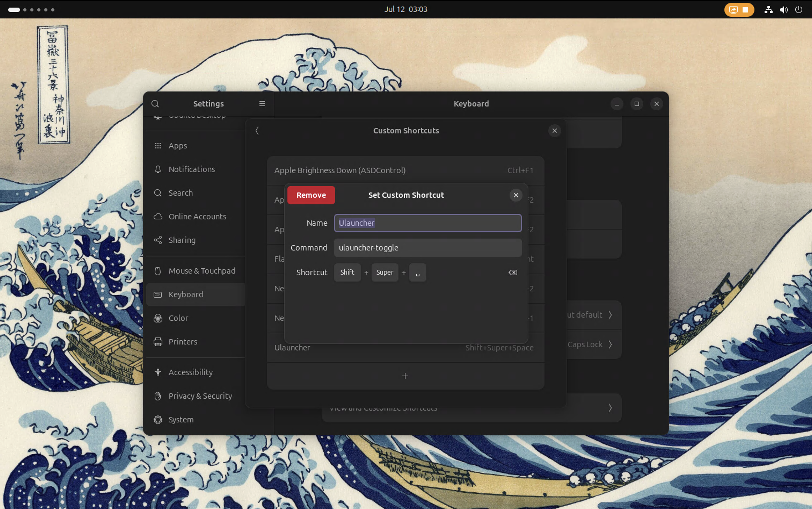Open Sharing in Settings sidebar

(x=196, y=240)
